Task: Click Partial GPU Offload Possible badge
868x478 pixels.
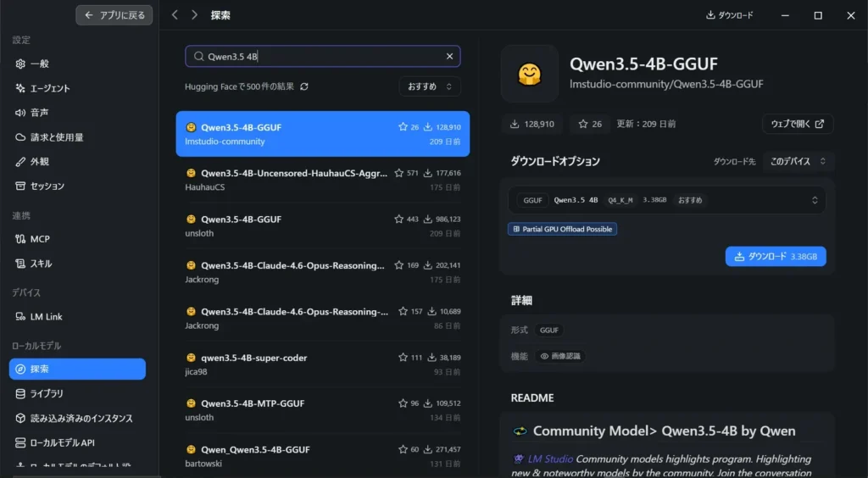Action: pyautogui.click(x=563, y=229)
